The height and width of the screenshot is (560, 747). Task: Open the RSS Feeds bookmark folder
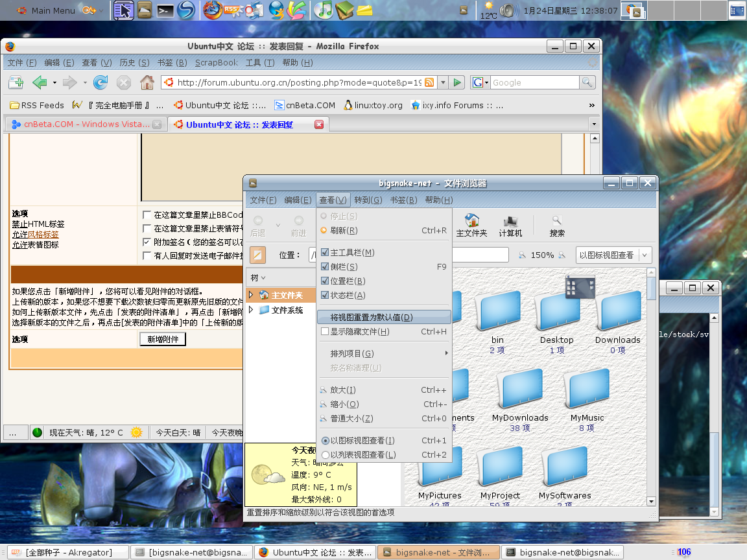[37, 105]
